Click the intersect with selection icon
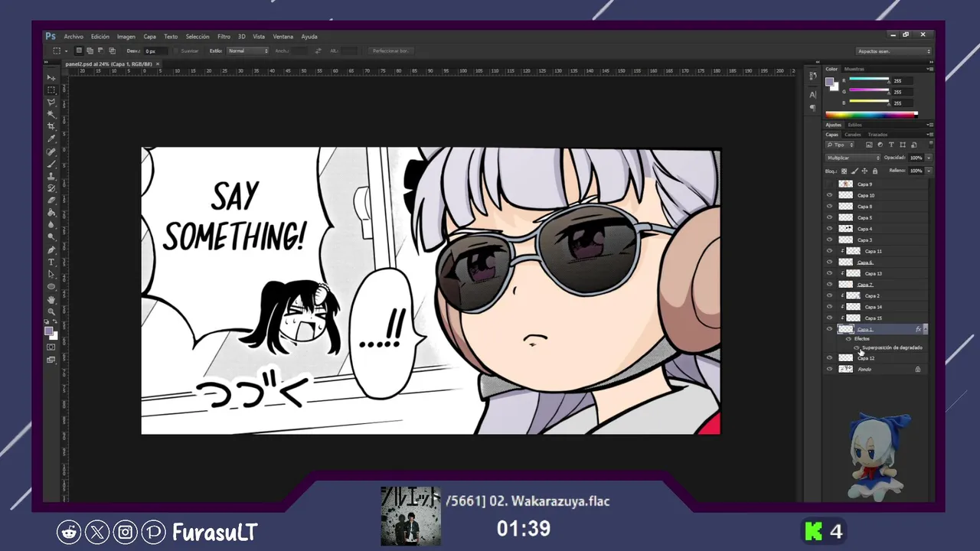Image resolution: width=980 pixels, height=551 pixels. (x=112, y=51)
